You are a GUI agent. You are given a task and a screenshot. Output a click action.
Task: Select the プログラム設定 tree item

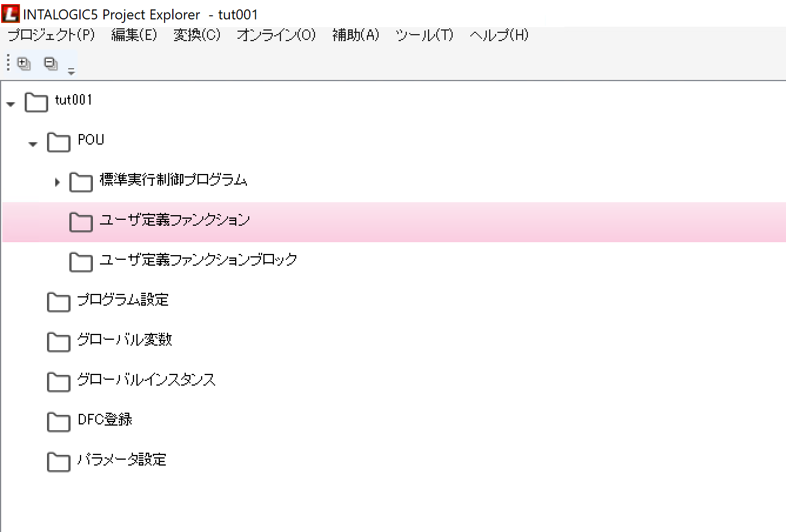[123, 300]
